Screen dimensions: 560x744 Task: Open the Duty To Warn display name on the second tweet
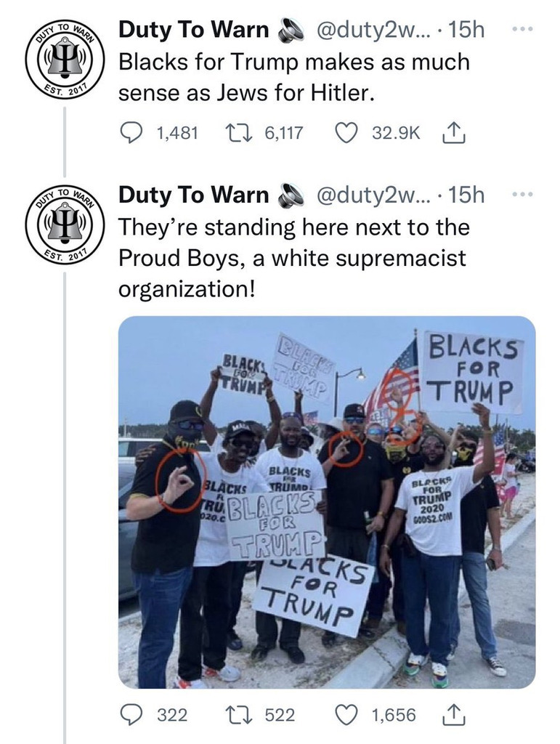point(193,195)
